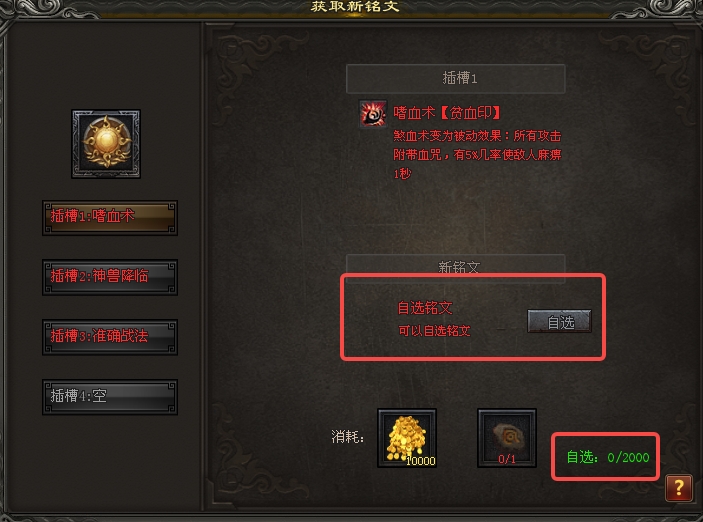Click the 10000 gold amount label

421,461
